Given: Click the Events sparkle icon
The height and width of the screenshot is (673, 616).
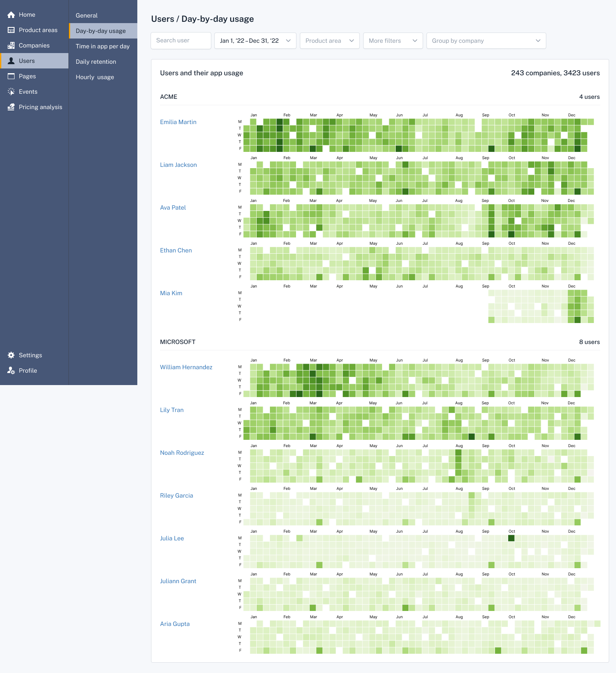Looking at the screenshot, I should pyautogui.click(x=11, y=92).
